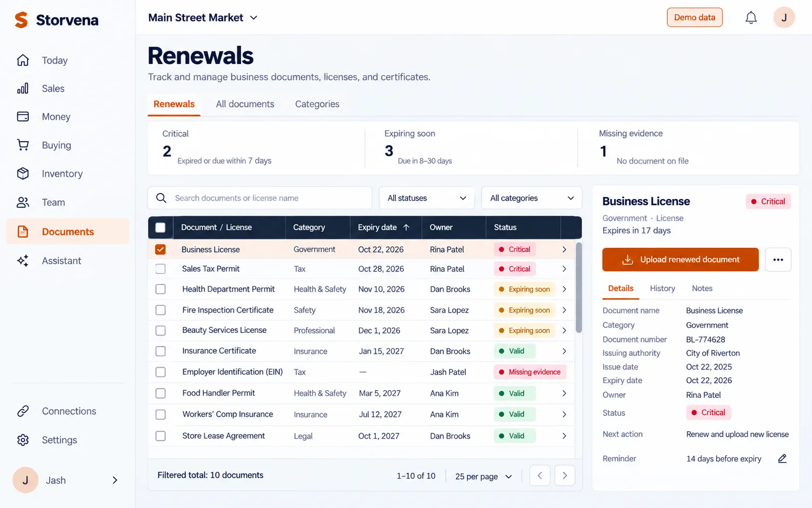812x508 pixels.
Task: Click Upload renewed document button
Action: pos(680,260)
